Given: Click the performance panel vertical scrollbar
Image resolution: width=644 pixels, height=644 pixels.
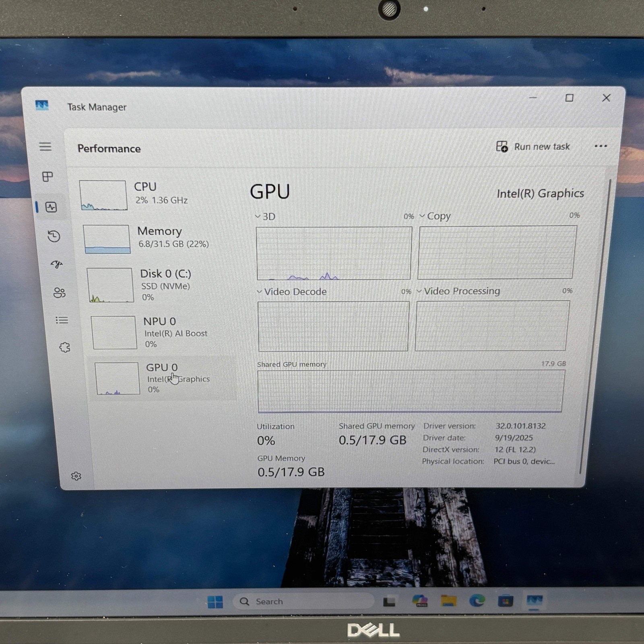Looking at the screenshot, I should coord(595,326).
